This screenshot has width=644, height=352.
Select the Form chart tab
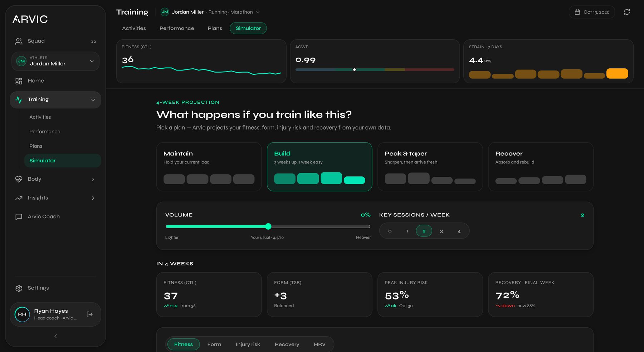(214, 344)
